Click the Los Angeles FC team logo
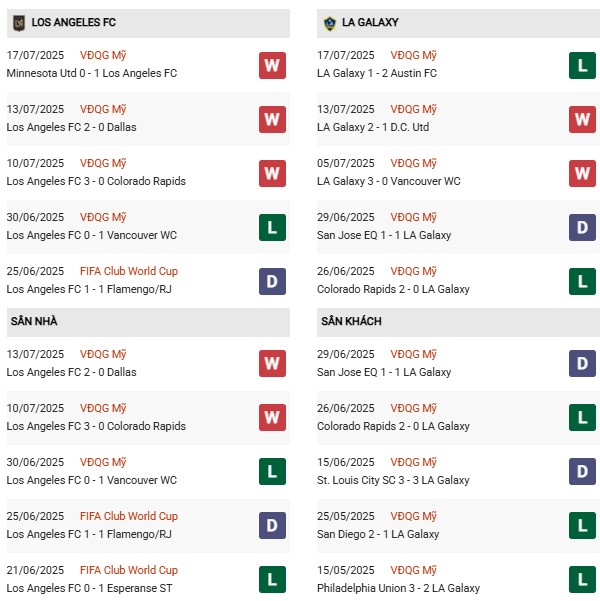 click(18, 22)
